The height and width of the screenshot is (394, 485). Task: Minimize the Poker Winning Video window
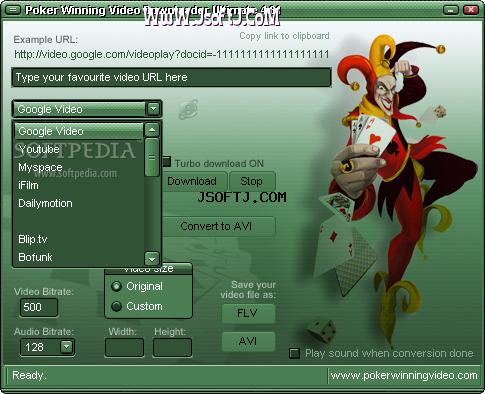click(x=451, y=10)
